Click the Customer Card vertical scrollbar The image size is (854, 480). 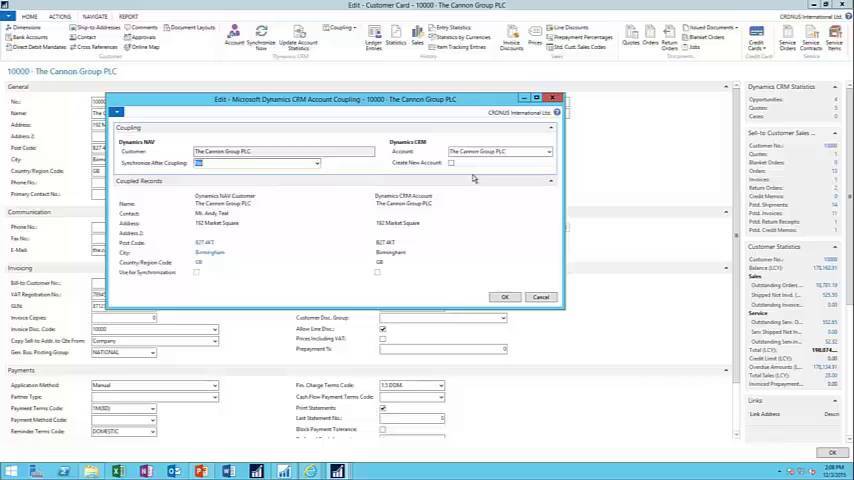[736, 260]
